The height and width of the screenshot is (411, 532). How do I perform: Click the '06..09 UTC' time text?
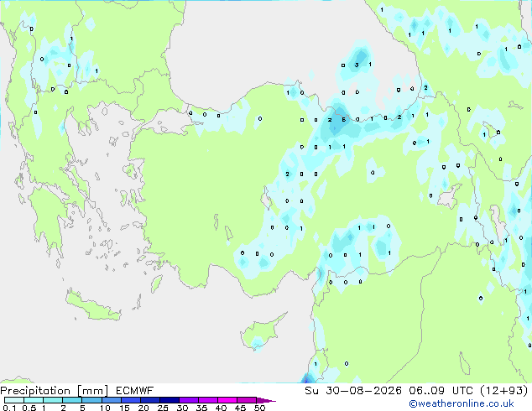[441, 391]
